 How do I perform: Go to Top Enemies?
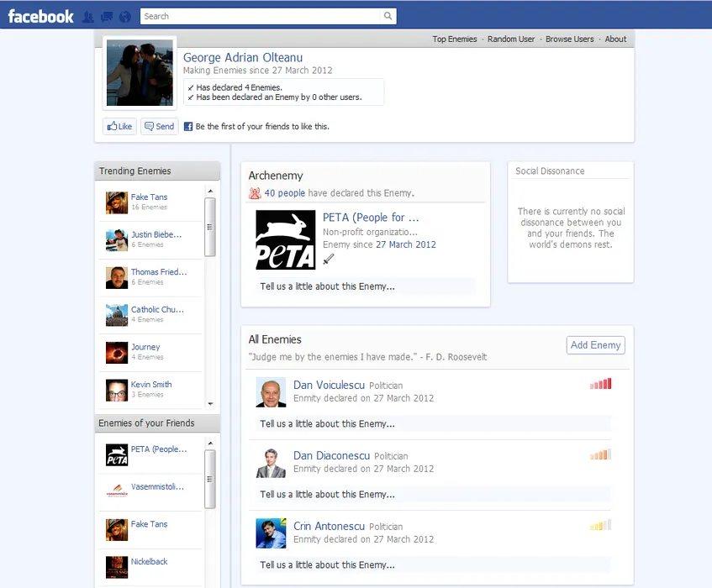(x=455, y=39)
